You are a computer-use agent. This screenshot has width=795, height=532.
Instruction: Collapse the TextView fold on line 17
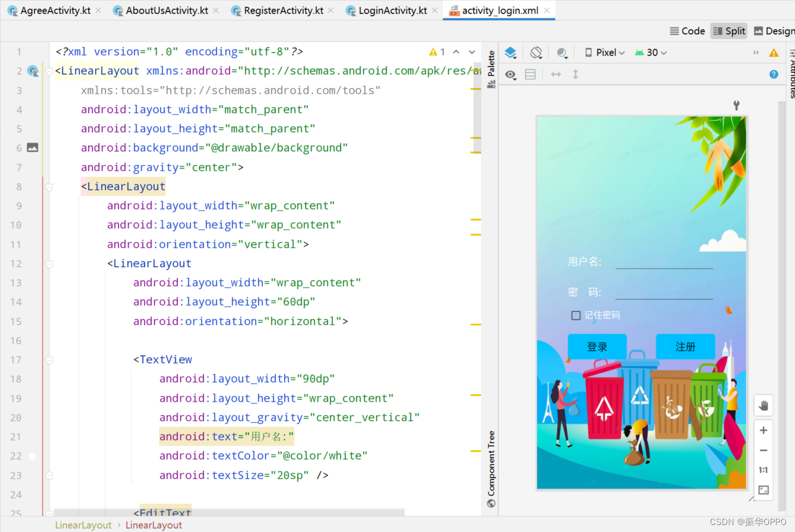tap(50, 360)
